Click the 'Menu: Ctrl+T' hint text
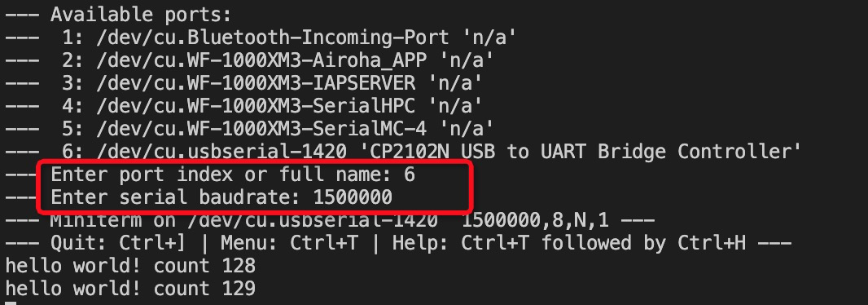 click(x=290, y=243)
